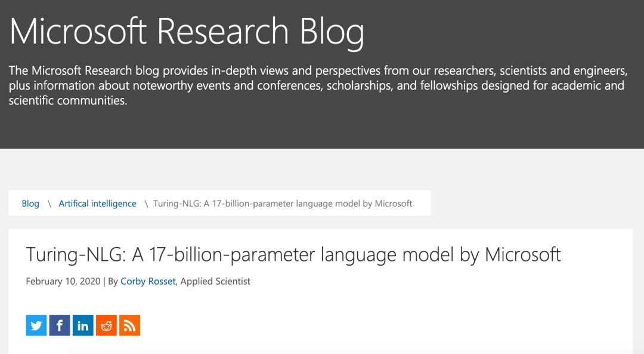Click 'scientific communities.' in header description
This screenshot has width=644, height=354.
point(68,101)
